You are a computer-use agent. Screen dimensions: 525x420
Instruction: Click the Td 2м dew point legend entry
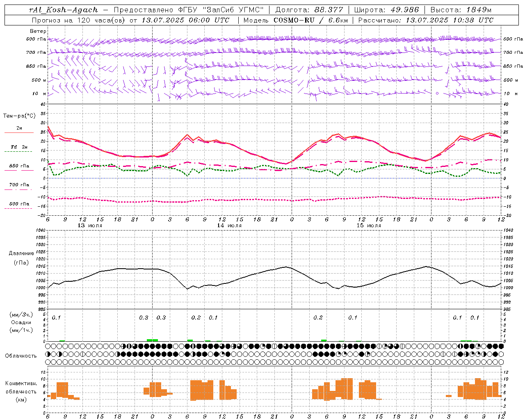(x=19, y=147)
